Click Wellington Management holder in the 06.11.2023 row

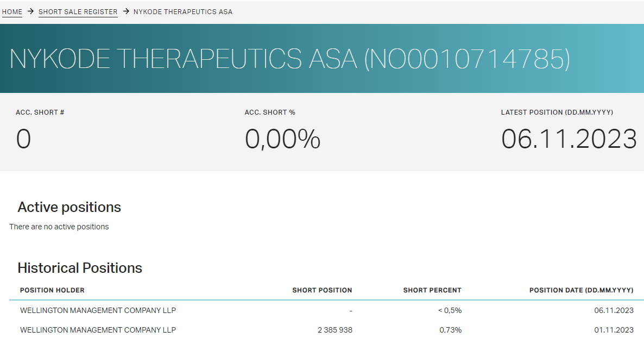[98, 310]
